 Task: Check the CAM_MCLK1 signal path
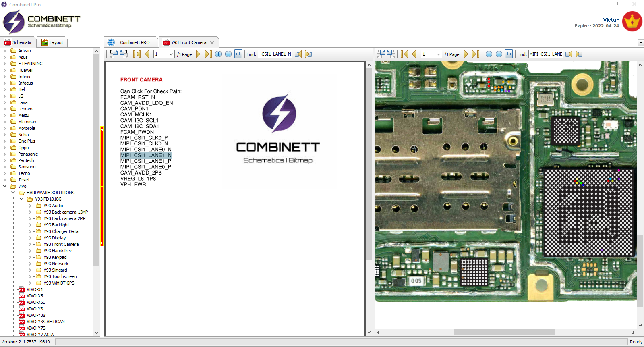click(x=136, y=114)
